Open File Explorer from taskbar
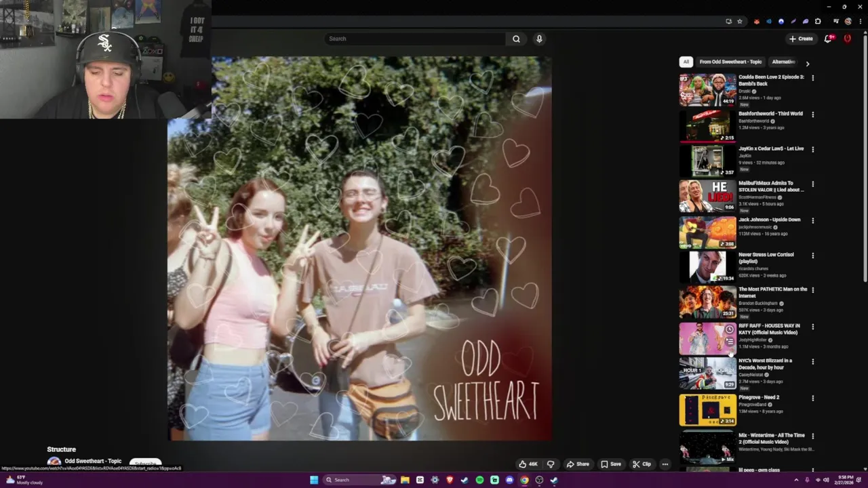 coord(405,480)
